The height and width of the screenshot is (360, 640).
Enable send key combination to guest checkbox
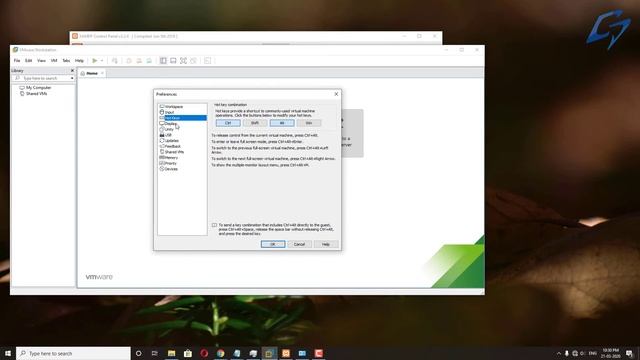(x=214, y=225)
